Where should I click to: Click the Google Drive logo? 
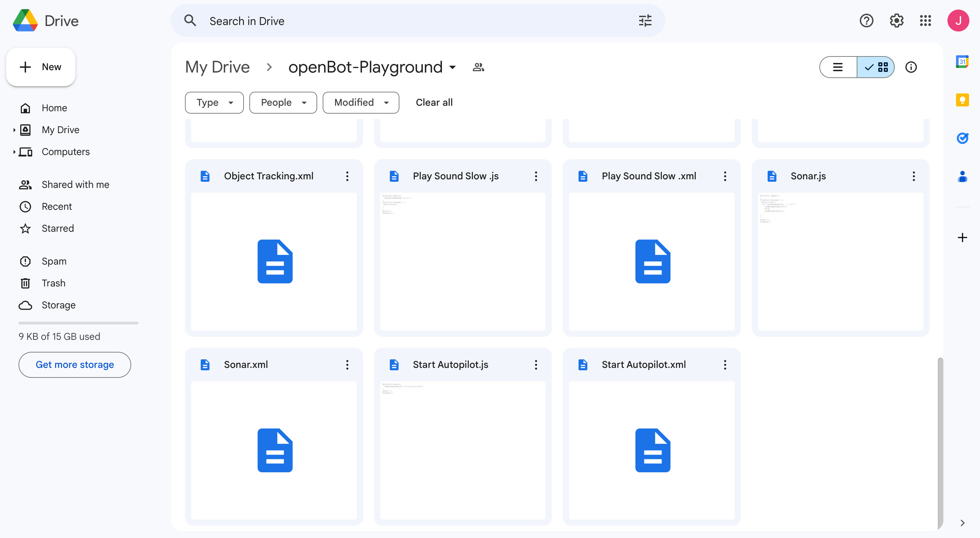25,21
